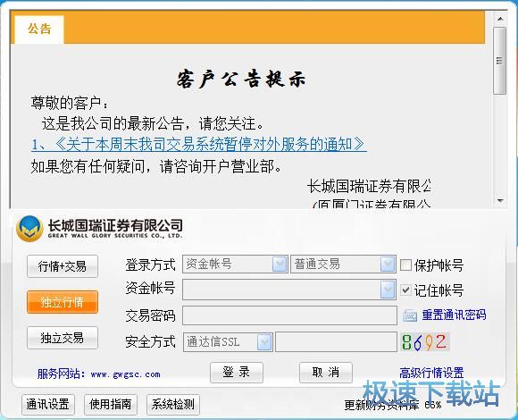Click the verification code input field
This screenshot has width=518, height=420.
coord(336,342)
